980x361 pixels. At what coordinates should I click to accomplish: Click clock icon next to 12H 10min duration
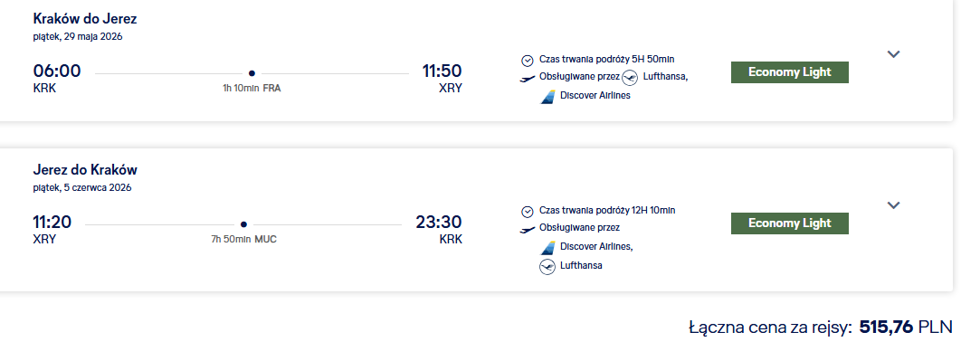coord(528,212)
